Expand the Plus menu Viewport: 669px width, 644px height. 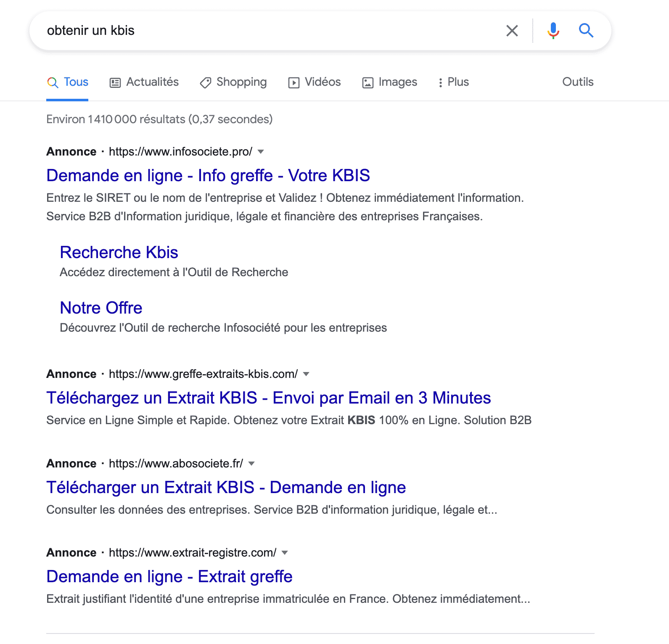(x=453, y=82)
